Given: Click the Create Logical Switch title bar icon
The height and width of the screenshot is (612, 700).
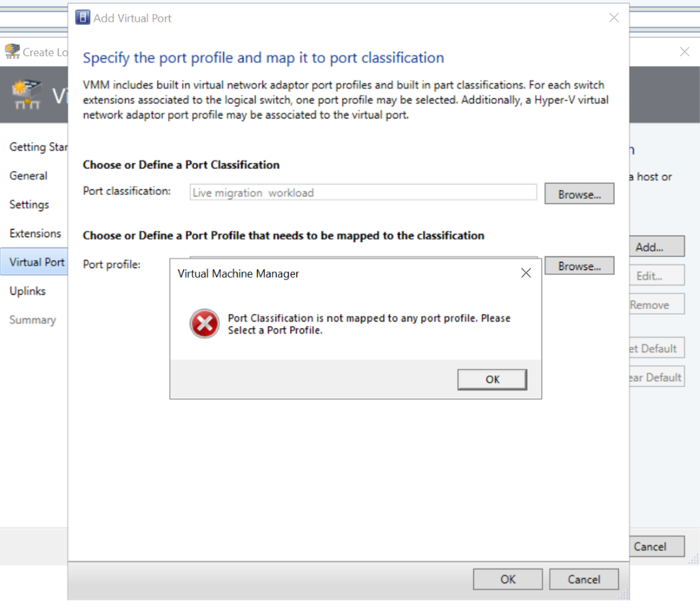Looking at the screenshot, I should 12,51.
